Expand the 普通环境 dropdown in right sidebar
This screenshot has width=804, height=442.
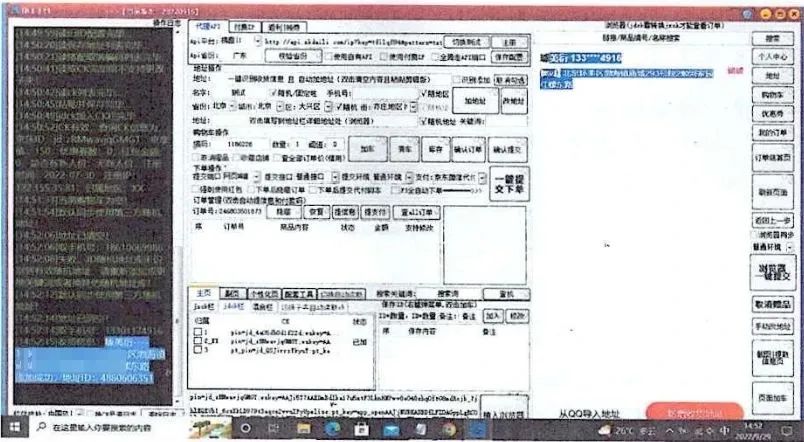789,247
